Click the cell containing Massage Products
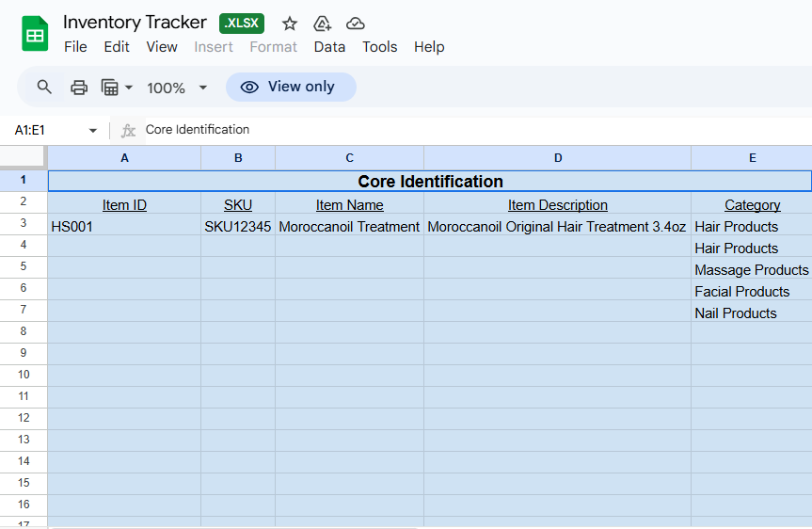The height and width of the screenshot is (529, 812). pos(751,270)
